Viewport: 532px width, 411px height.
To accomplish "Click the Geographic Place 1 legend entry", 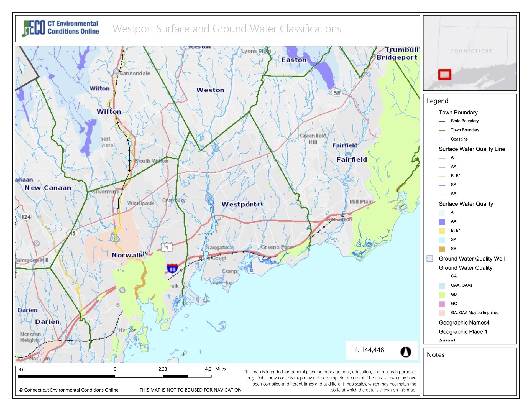I will coord(463,332).
